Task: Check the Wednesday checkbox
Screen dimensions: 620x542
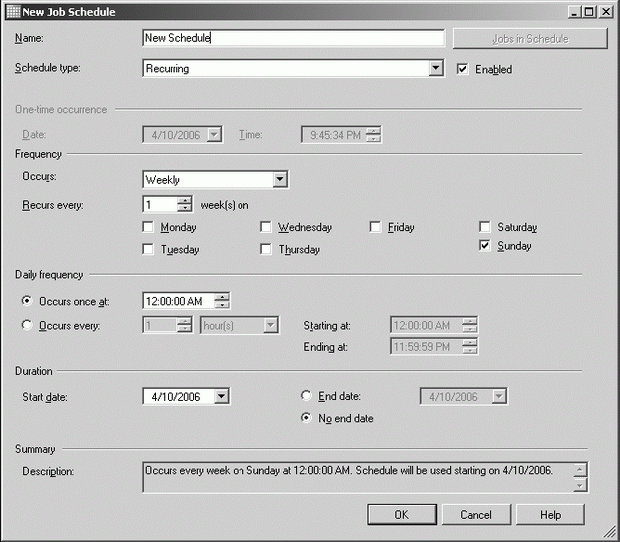Action: (266, 227)
